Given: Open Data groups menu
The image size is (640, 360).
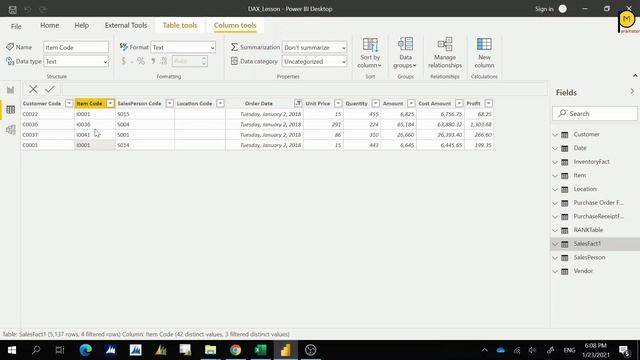Looking at the screenshot, I should [x=405, y=53].
